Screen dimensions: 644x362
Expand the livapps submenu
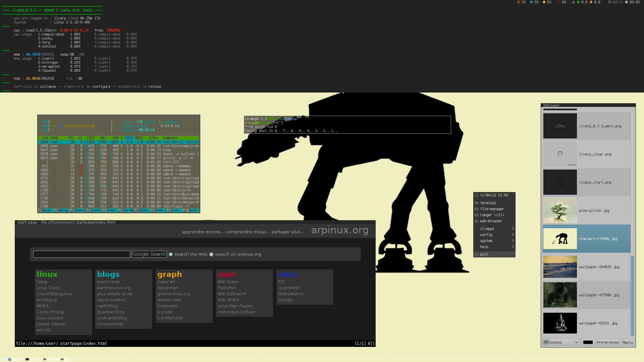pos(494,229)
